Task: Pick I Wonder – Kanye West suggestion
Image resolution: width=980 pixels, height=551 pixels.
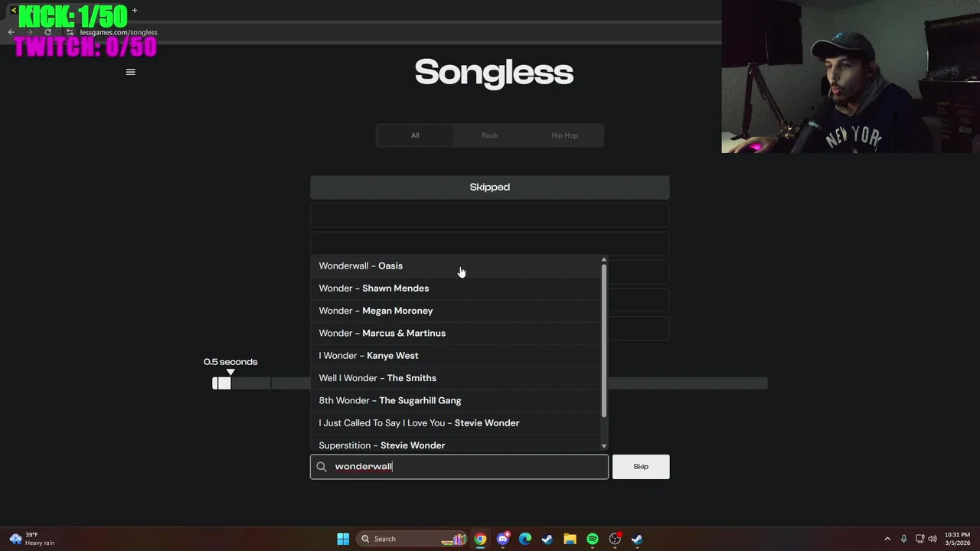Action: pos(456,356)
